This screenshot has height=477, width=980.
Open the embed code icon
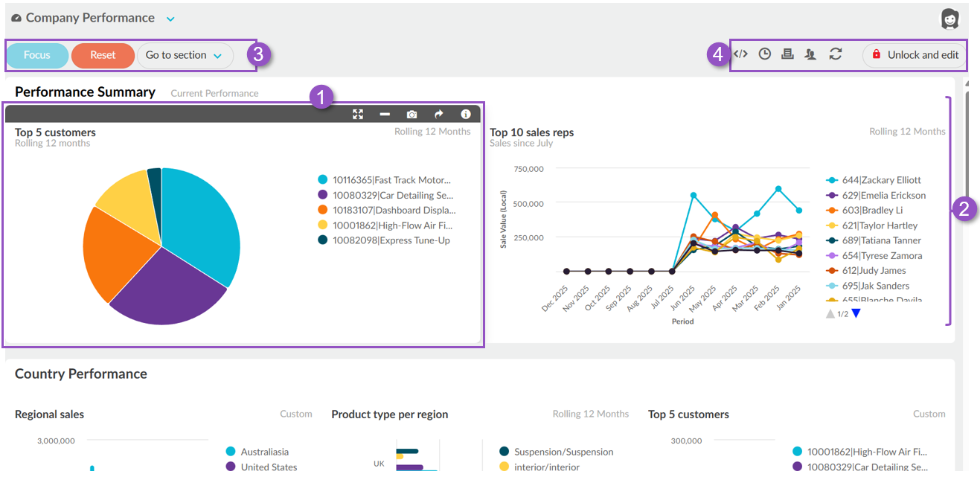[x=740, y=54]
